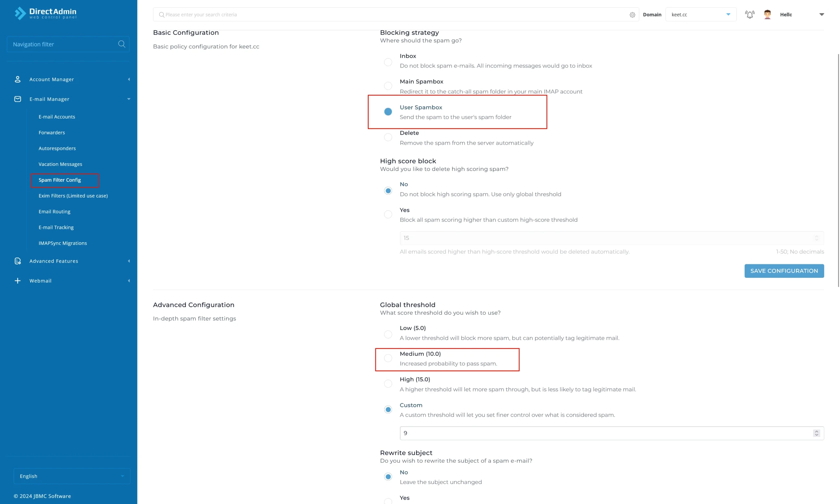Go to Forwarders in sidebar

(x=52, y=132)
